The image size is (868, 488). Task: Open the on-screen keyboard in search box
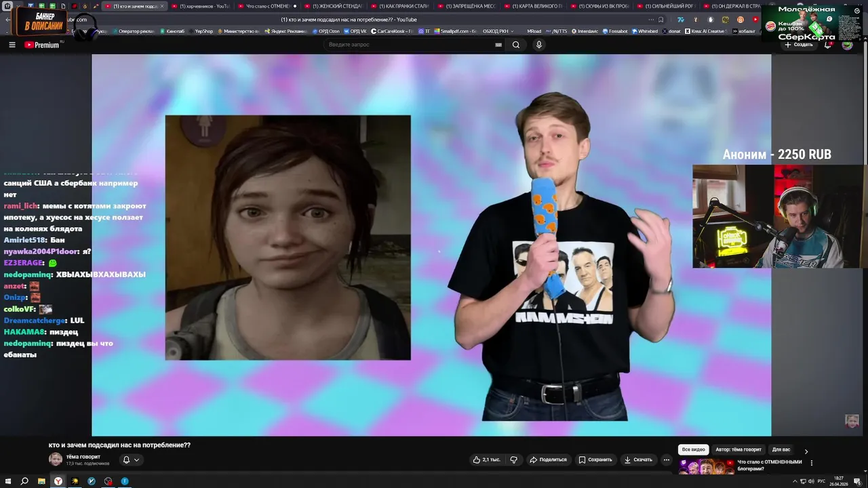tap(498, 45)
